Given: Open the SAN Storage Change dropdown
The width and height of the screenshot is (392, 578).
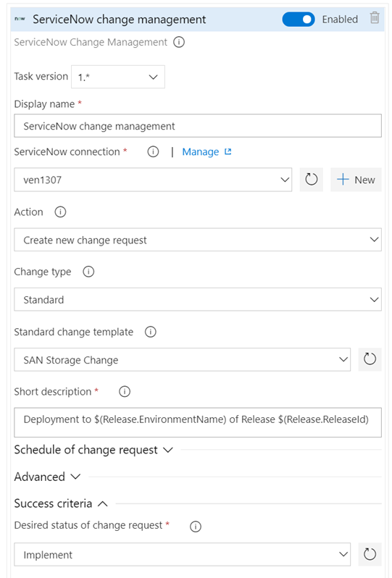Looking at the screenshot, I should click(182, 359).
